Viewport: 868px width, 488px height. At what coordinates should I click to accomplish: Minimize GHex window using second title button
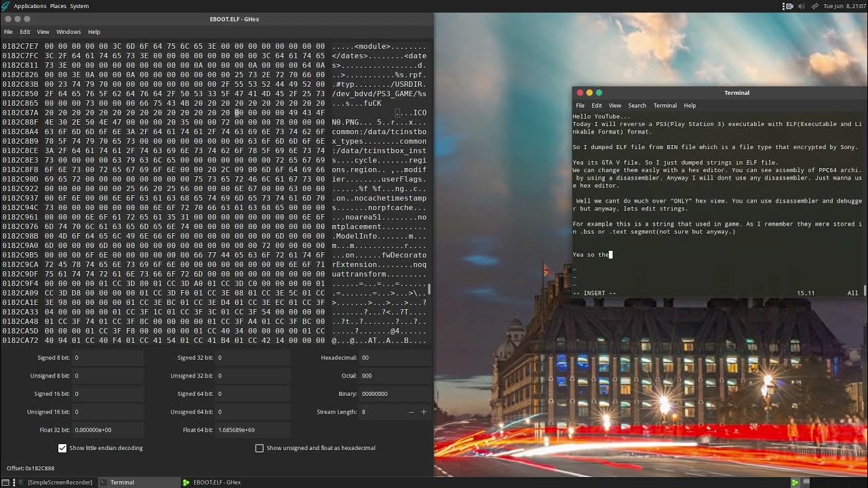coord(18,19)
